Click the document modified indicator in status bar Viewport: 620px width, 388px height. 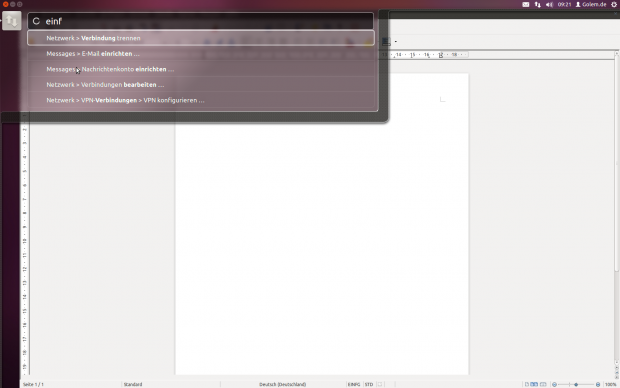[x=380, y=384]
